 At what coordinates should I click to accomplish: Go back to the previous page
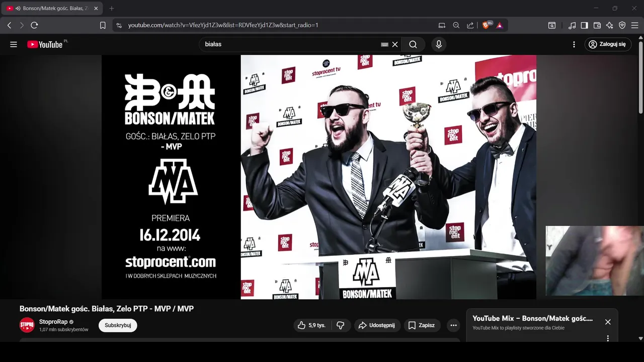pyautogui.click(x=9, y=25)
